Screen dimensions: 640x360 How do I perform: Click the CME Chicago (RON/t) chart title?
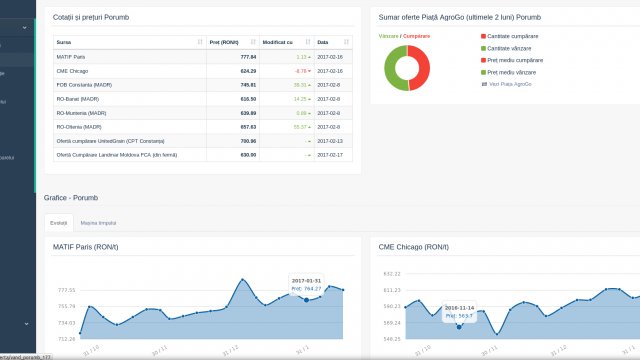(413, 247)
